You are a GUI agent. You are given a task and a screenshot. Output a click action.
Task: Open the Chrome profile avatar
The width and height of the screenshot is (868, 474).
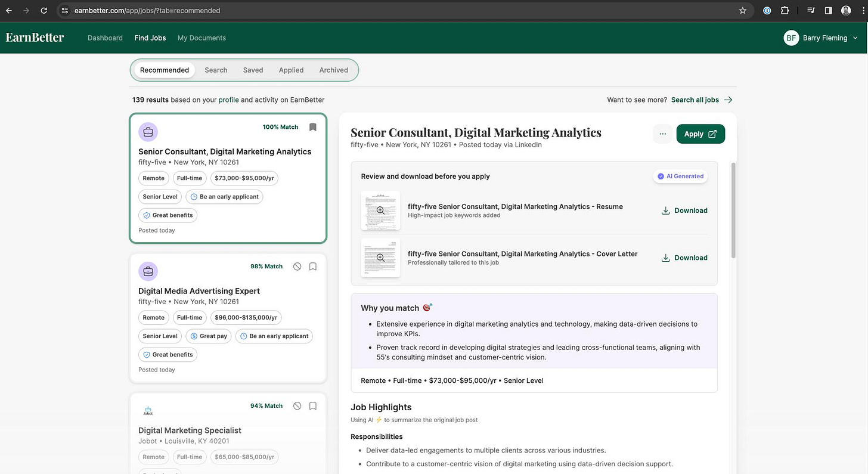(845, 10)
